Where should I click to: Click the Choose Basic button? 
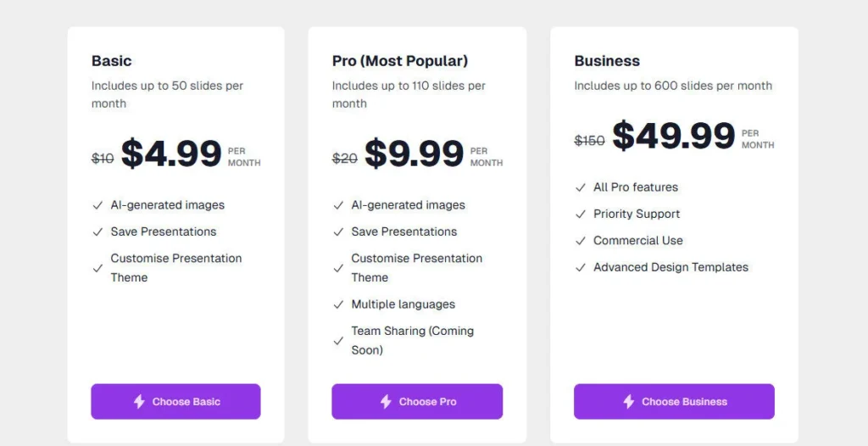[x=175, y=402]
